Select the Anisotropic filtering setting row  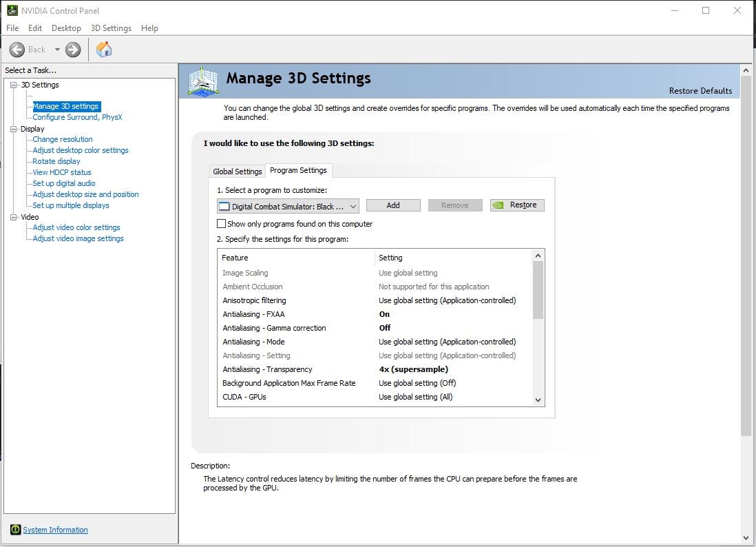click(x=375, y=300)
